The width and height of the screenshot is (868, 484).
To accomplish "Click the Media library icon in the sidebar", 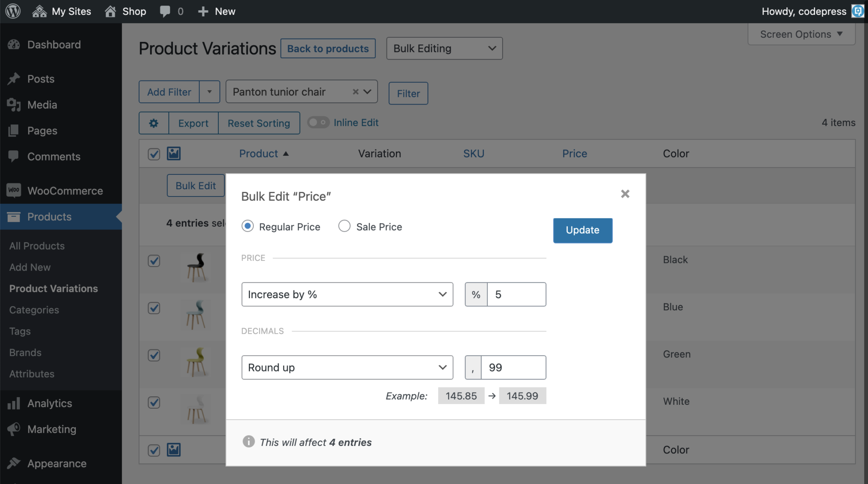I will (14, 105).
